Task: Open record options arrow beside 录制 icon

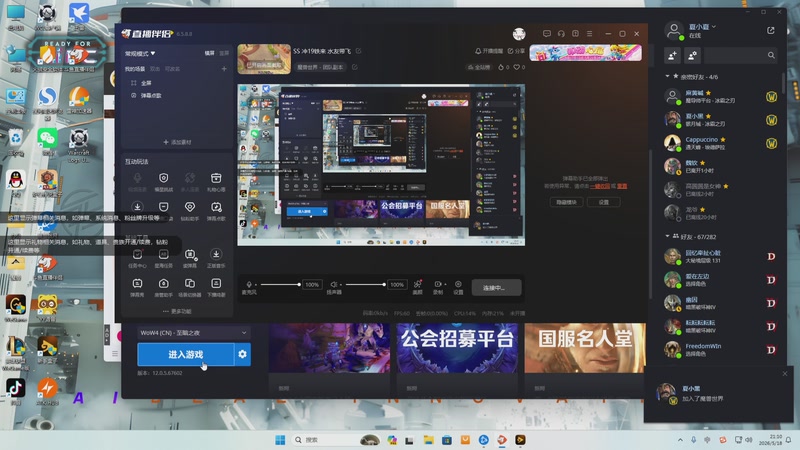Action: point(445,284)
